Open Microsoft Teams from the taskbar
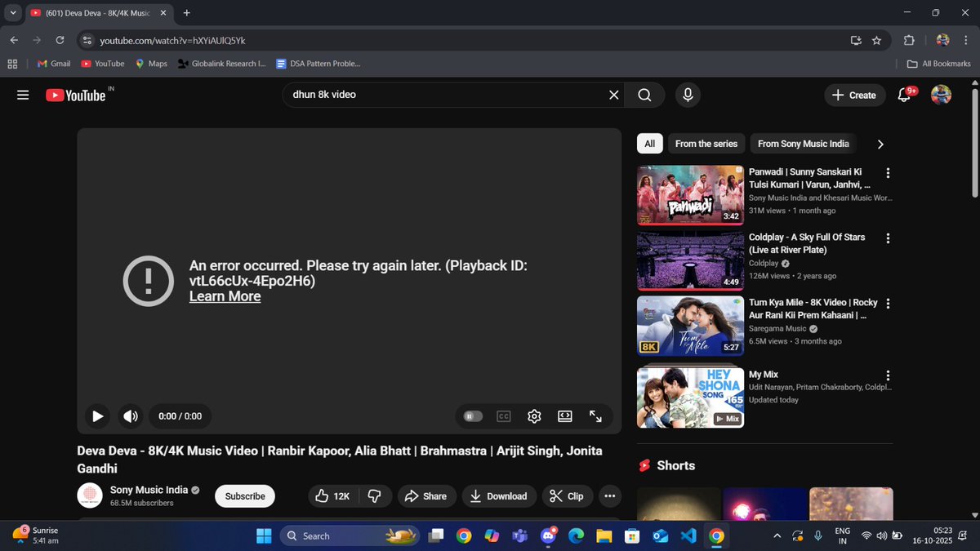This screenshot has width=980, height=551. [x=519, y=536]
